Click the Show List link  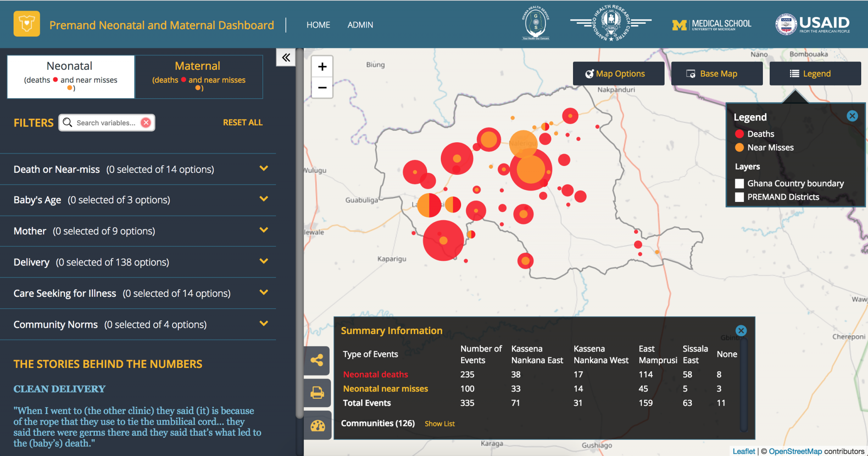click(x=440, y=424)
